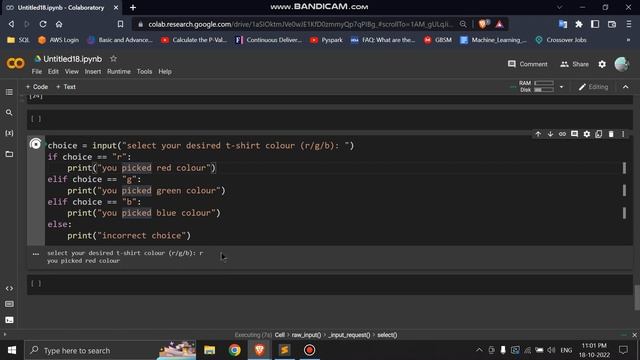Mirror cell in tab icon
This screenshot has width=640, height=360.
(599, 134)
